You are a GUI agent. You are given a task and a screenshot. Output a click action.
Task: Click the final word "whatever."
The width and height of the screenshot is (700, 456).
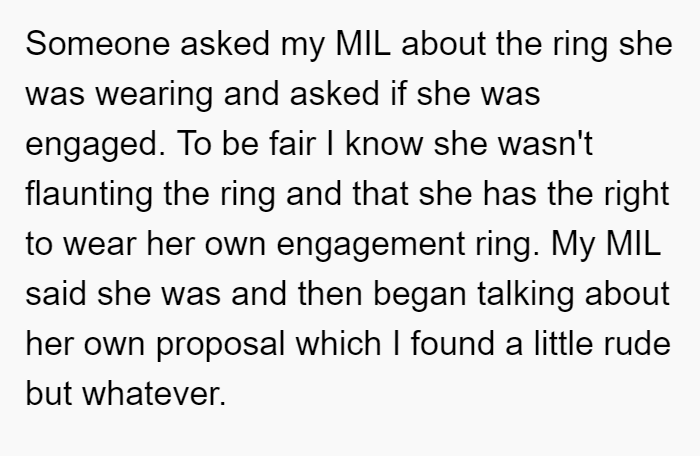click(154, 393)
